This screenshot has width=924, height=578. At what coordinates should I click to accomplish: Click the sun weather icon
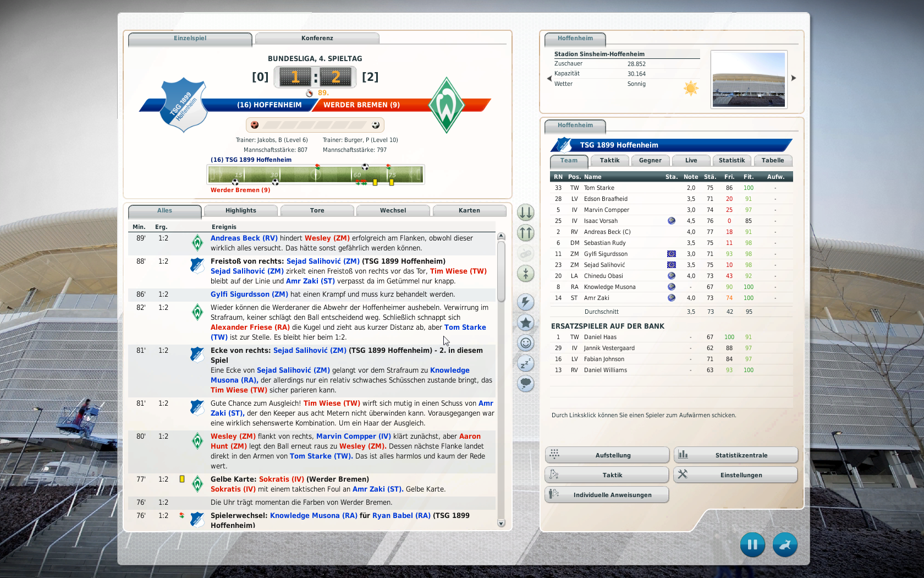[x=691, y=88]
